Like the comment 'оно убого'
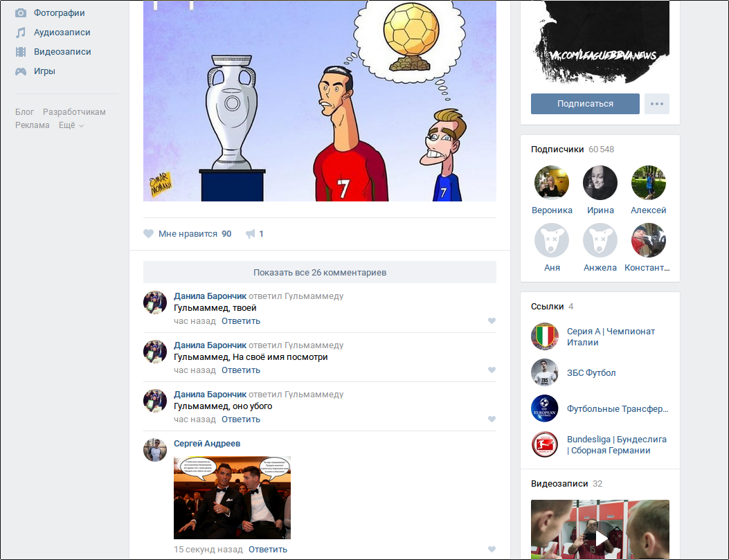The image size is (729, 560). (492, 419)
